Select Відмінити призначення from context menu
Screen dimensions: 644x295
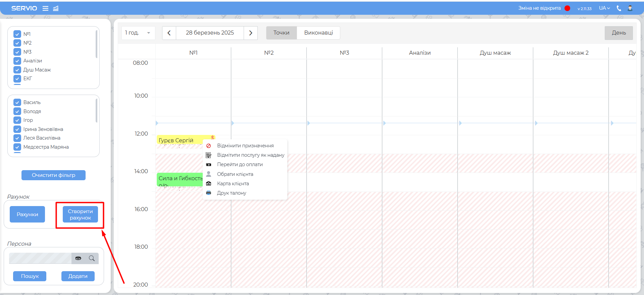coord(245,146)
